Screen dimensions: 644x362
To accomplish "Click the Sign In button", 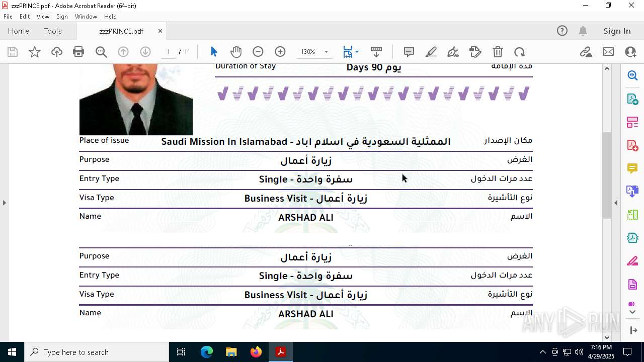I will click(x=617, y=31).
